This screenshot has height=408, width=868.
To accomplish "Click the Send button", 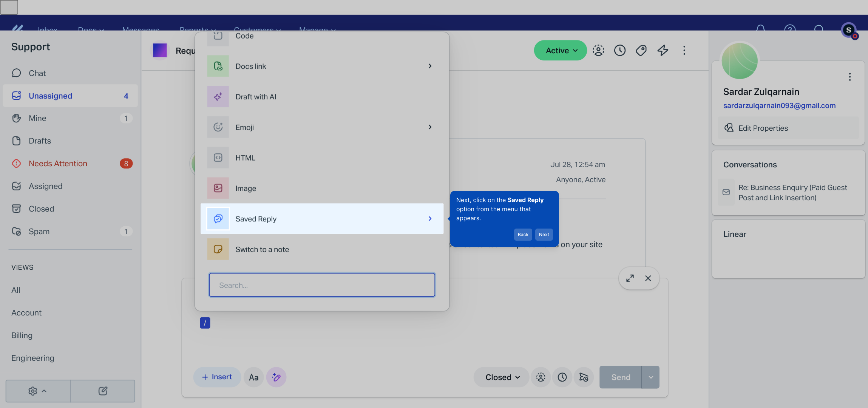I will pos(621,377).
